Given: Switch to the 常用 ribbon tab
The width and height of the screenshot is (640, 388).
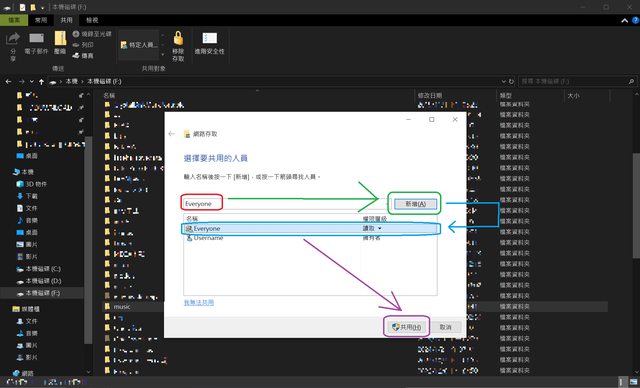Looking at the screenshot, I should pyautogui.click(x=41, y=20).
